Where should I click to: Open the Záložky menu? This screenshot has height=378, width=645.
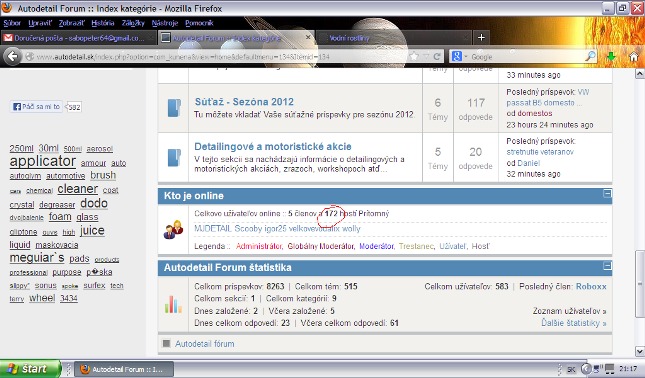(x=133, y=23)
